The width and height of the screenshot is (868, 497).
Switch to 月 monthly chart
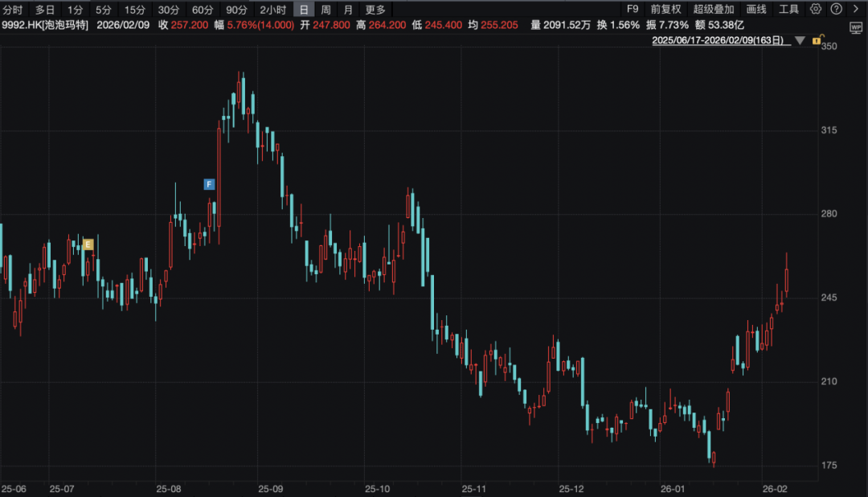[348, 10]
